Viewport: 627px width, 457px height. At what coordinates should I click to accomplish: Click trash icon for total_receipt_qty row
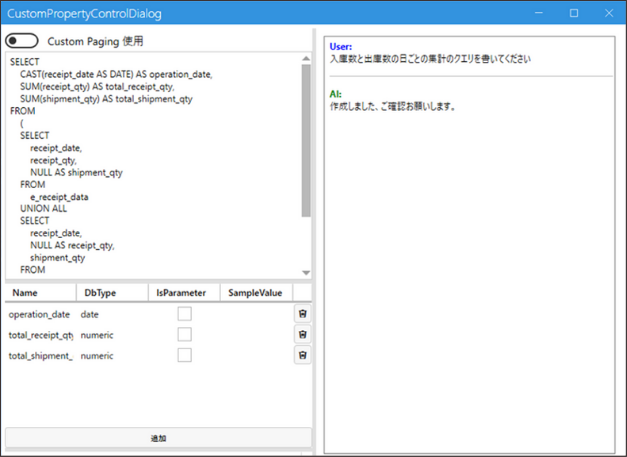click(303, 335)
